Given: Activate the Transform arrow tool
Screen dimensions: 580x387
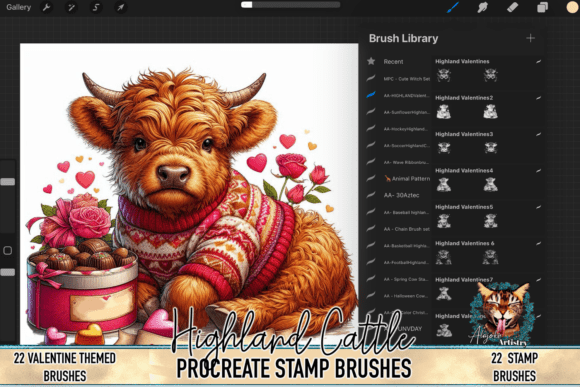Looking at the screenshot, I should point(121,7).
